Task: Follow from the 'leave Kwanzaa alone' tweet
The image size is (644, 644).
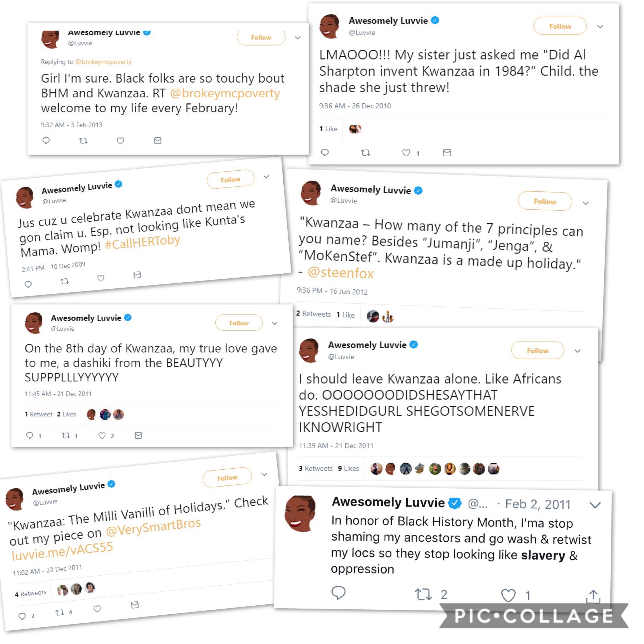Action: (538, 351)
